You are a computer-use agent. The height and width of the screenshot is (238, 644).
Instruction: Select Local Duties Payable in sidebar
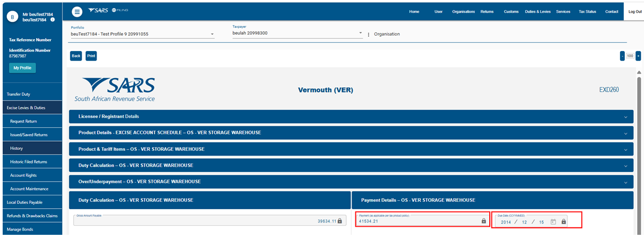point(31,202)
